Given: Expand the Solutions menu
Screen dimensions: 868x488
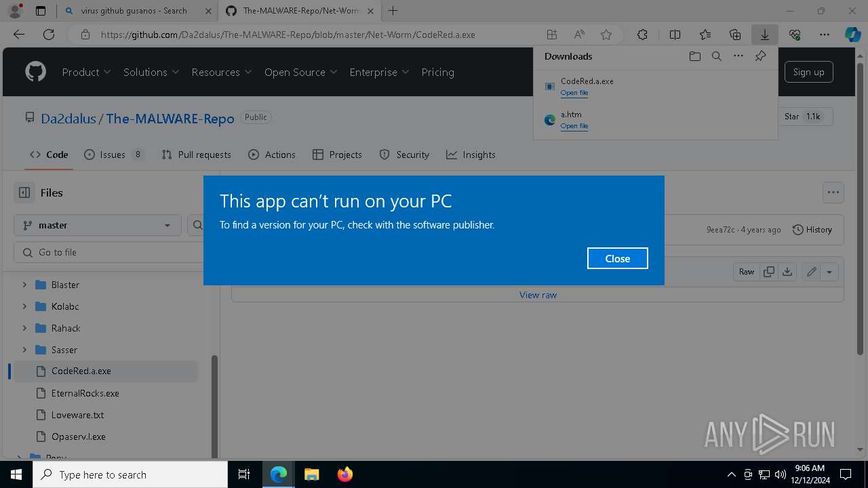Looking at the screenshot, I should [x=151, y=72].
